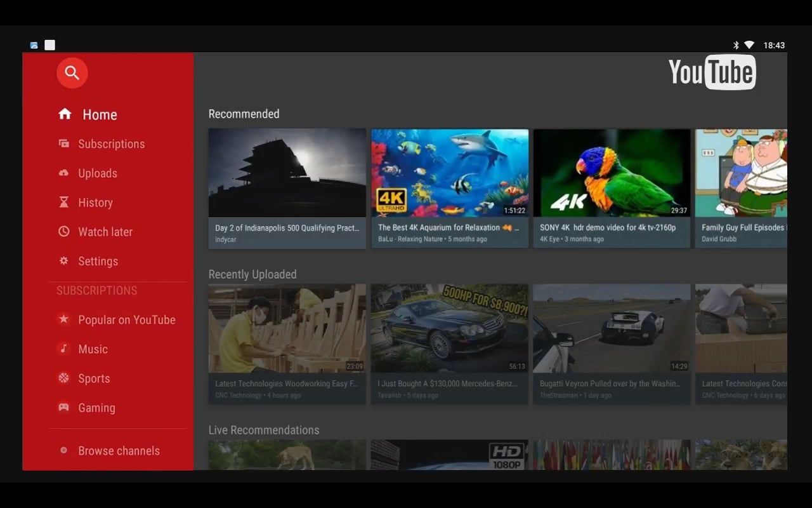Open the Gaming channel
The height and width of the screenshot is (508, 812).
[96, 408]
